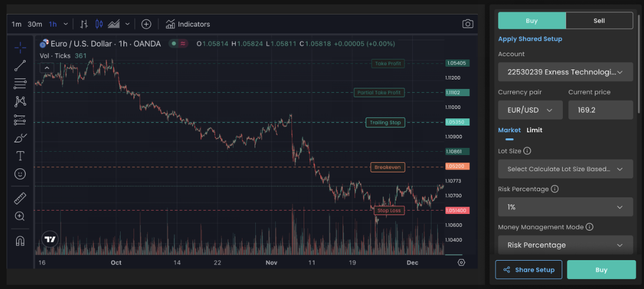
Task: Take a chart snapshot with camera icon
Action: (x=468, y=24)
